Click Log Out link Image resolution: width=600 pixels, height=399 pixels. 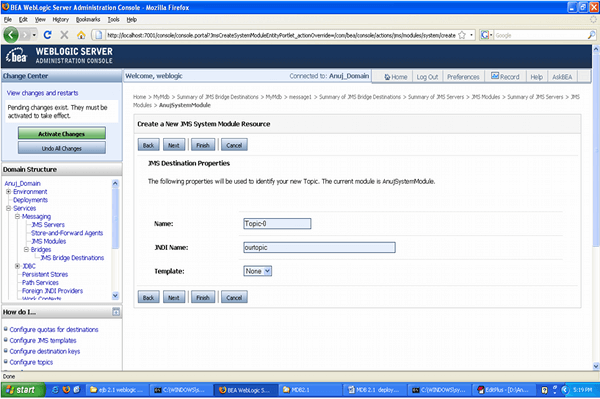pos(427,77)
